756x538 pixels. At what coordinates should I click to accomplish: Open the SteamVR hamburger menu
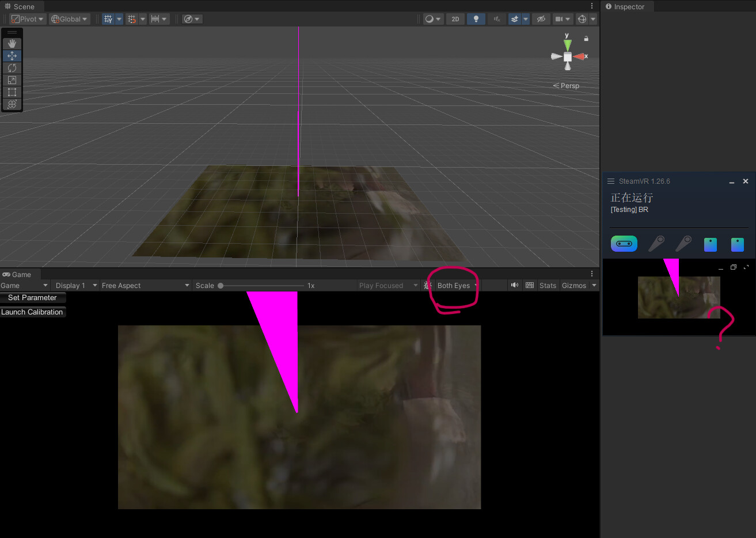tap(610, 181)
